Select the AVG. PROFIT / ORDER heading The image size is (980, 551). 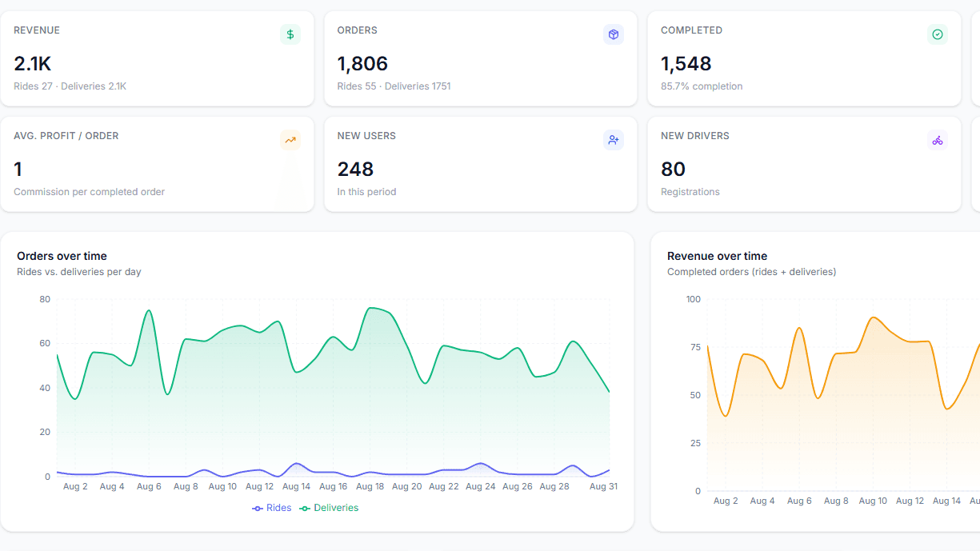[x=66, y=136]
